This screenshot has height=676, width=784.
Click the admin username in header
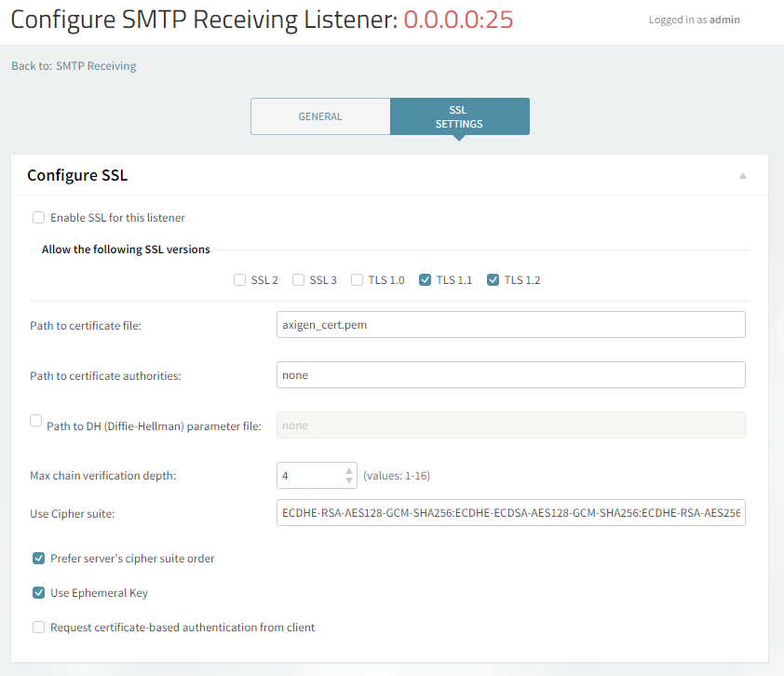pyautogui.click(x=724, y=20)
